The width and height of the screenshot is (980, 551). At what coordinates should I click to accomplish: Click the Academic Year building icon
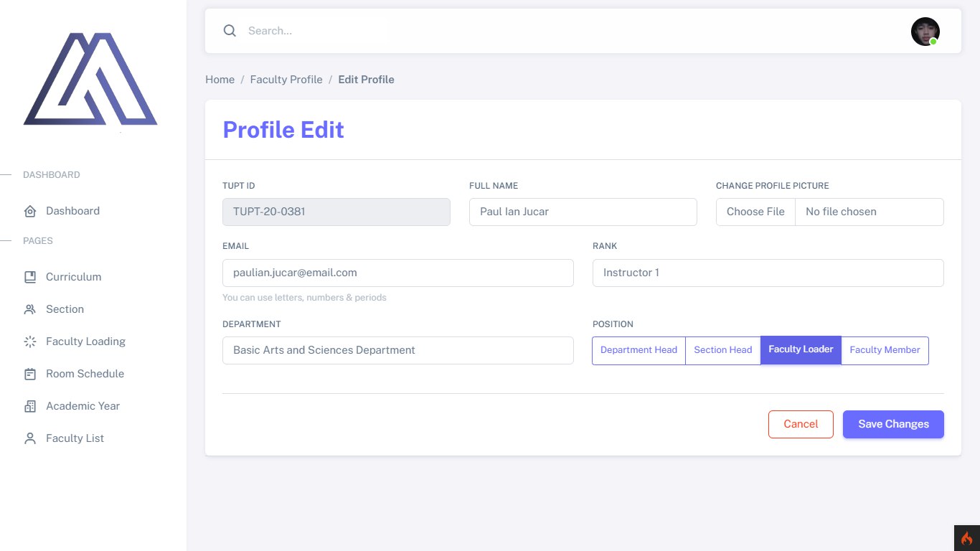click(x=30, y=406)
